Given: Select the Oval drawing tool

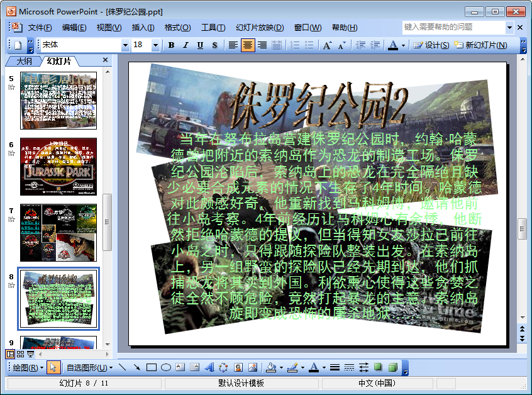Looking at the screenshot, I should (x=166, y=367).
